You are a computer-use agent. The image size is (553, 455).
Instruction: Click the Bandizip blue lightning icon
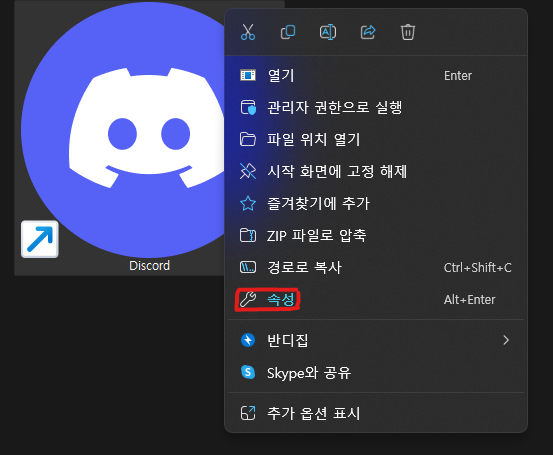248,340
